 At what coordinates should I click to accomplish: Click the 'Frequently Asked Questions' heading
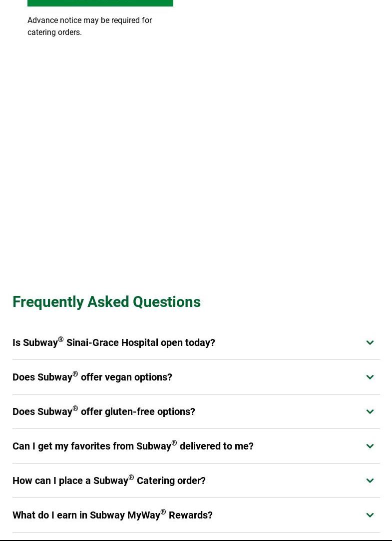106,302
